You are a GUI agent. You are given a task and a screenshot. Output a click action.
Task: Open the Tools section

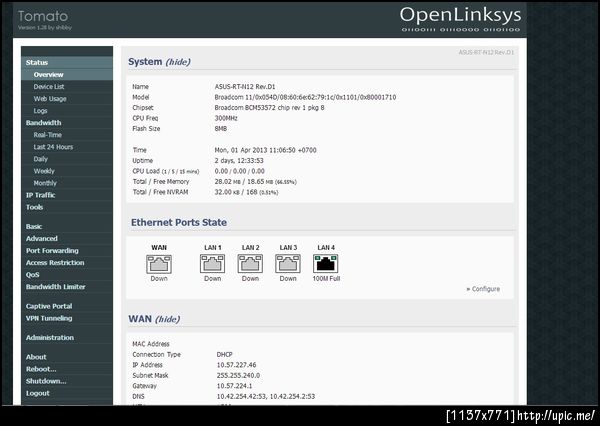34,207
